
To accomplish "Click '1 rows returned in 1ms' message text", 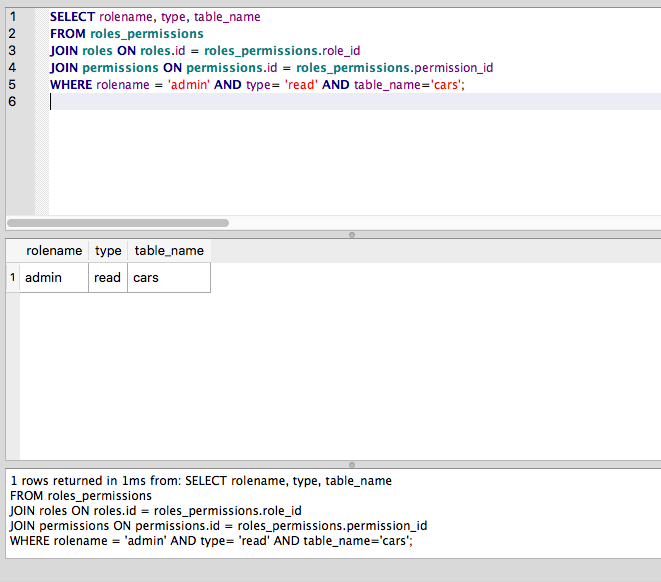I will [x=79, y=481].
